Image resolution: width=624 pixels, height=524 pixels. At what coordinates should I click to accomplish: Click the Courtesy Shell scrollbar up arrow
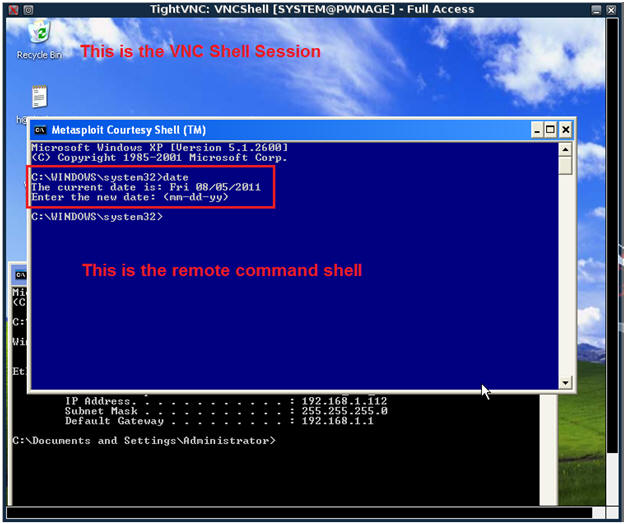565,150
